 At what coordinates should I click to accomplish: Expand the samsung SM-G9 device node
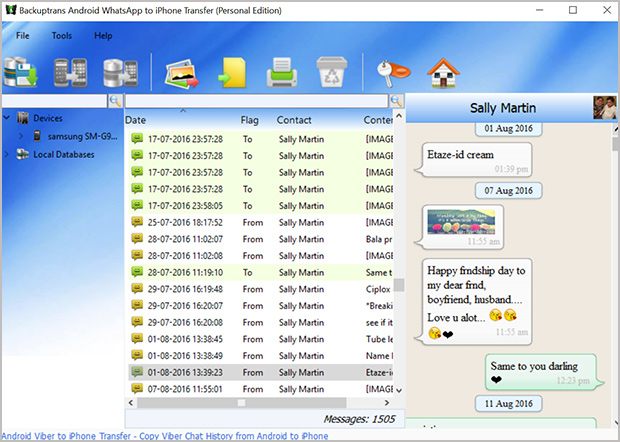(23, 136)
